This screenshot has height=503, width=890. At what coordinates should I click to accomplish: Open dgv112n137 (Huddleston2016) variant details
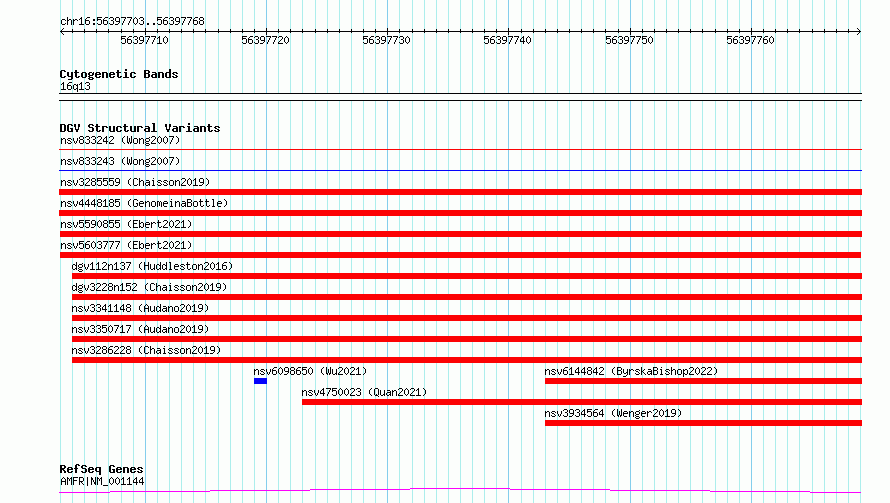tap(152, 266)
